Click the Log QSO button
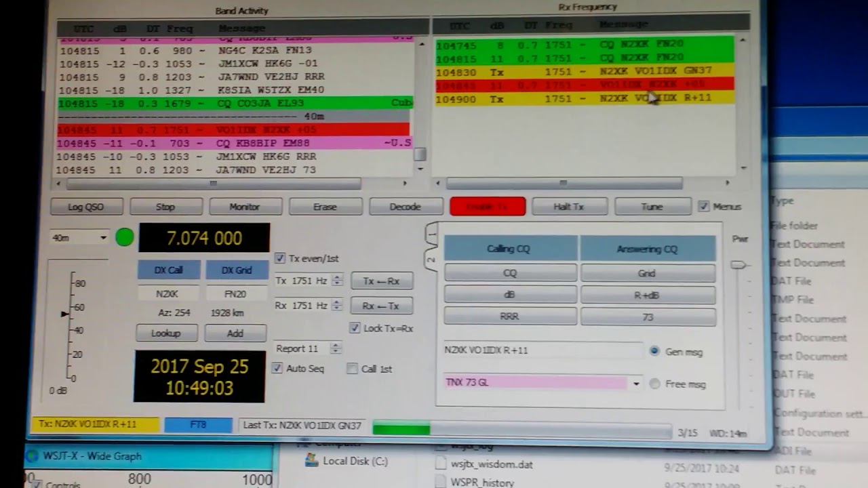 tap(86, 207)
